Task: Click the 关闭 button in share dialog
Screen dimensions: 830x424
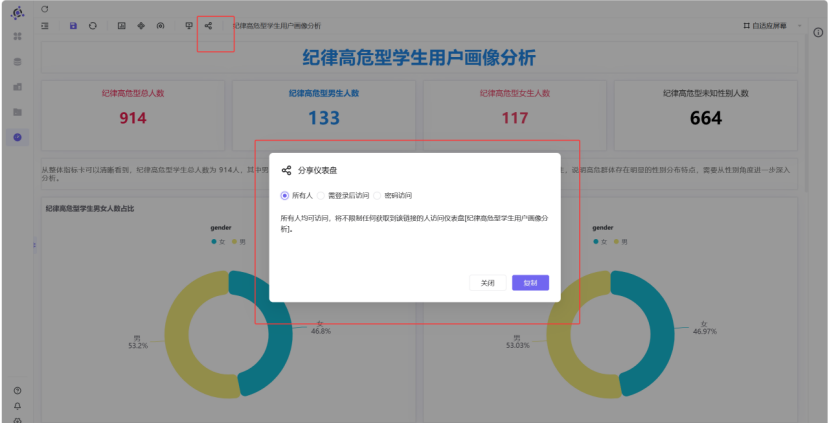Action: (488, 283)
